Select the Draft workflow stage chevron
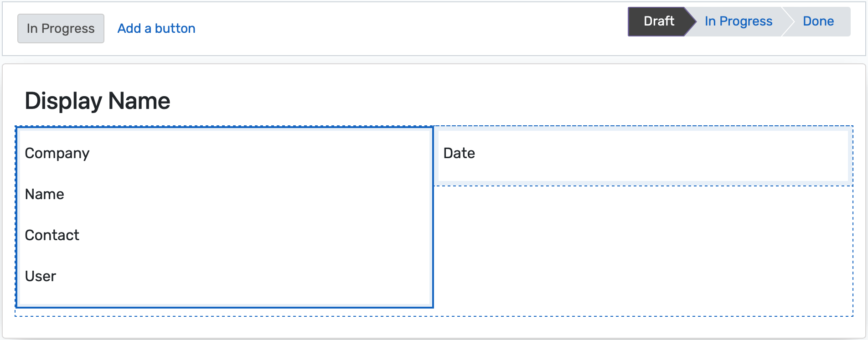This screenshot has height=340, width=868. (x=658, y=21)
